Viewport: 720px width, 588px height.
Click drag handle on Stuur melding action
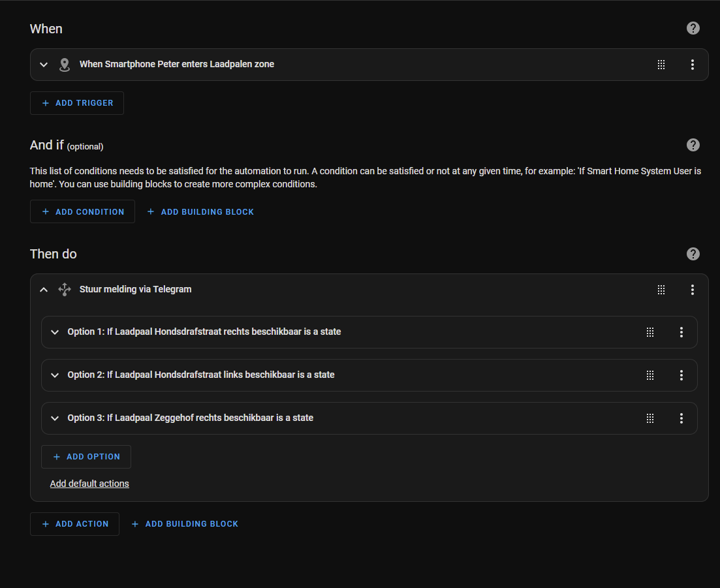click(661, 290)
